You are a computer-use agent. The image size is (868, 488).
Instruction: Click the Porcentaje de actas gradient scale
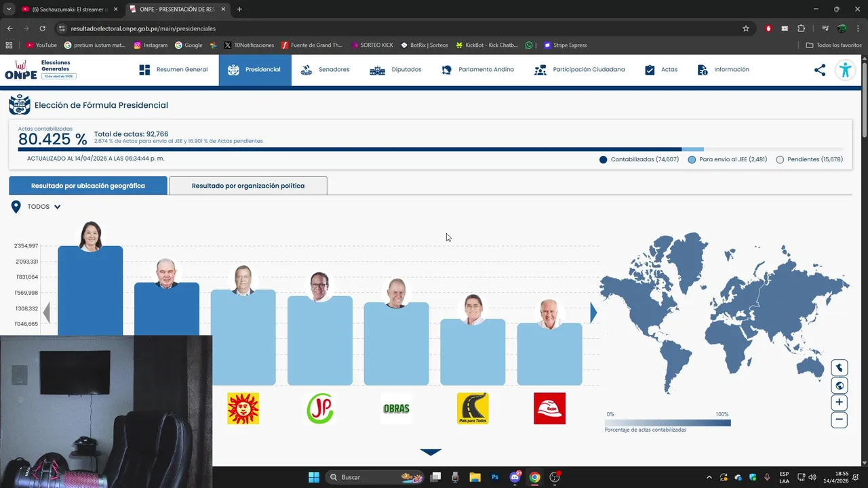pos(668,423)
